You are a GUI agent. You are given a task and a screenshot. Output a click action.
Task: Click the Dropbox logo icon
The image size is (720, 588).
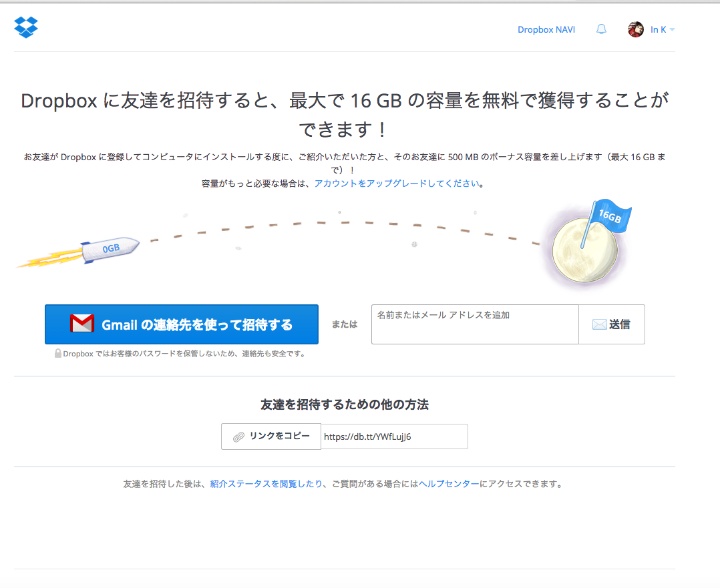click(x=26, y=27)
